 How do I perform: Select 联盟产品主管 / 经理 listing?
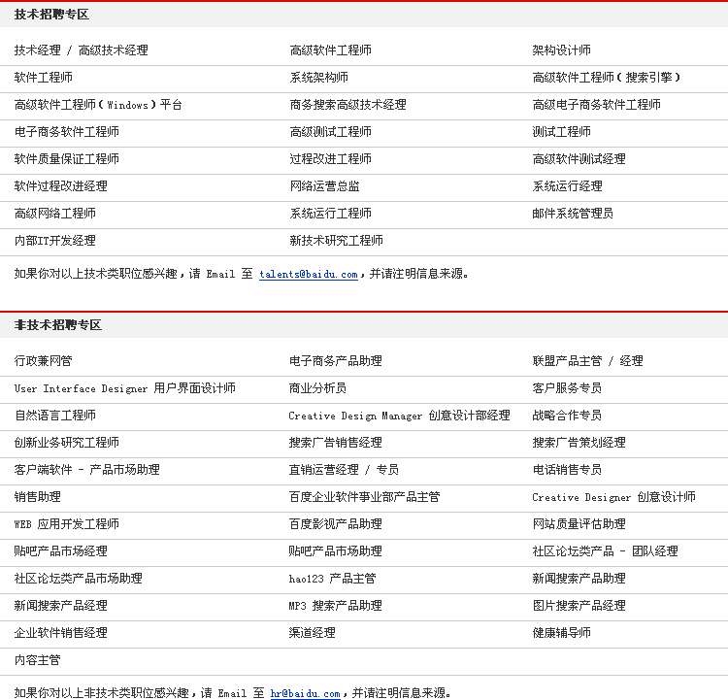[588, 361]
